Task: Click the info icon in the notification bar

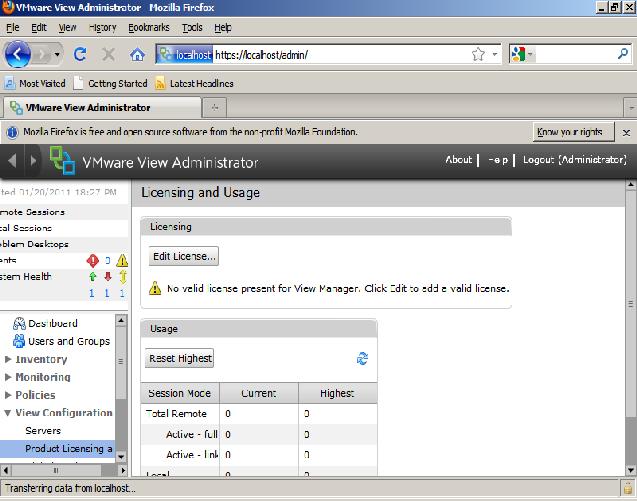Action: [12, 132]
